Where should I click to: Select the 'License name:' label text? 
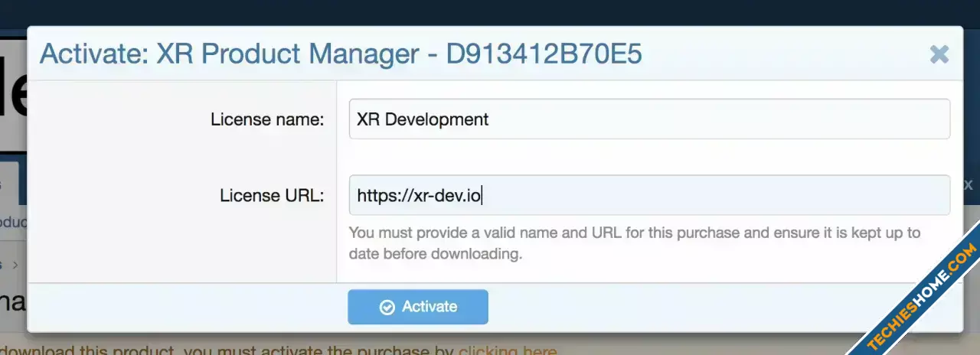(x=267, y=119)
